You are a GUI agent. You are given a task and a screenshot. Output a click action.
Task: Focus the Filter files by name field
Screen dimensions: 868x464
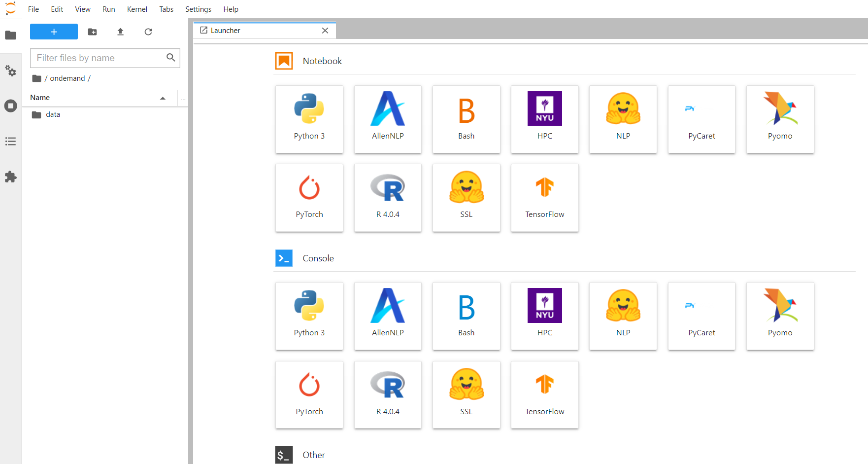point(105,58)
